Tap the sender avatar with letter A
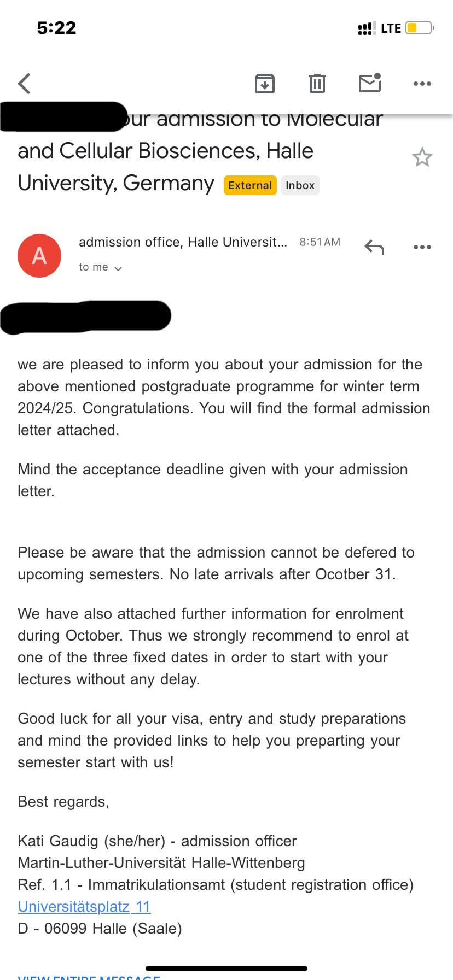Viewport: 453px width, 980px height. pyautogui.click(x=39, y=255)
